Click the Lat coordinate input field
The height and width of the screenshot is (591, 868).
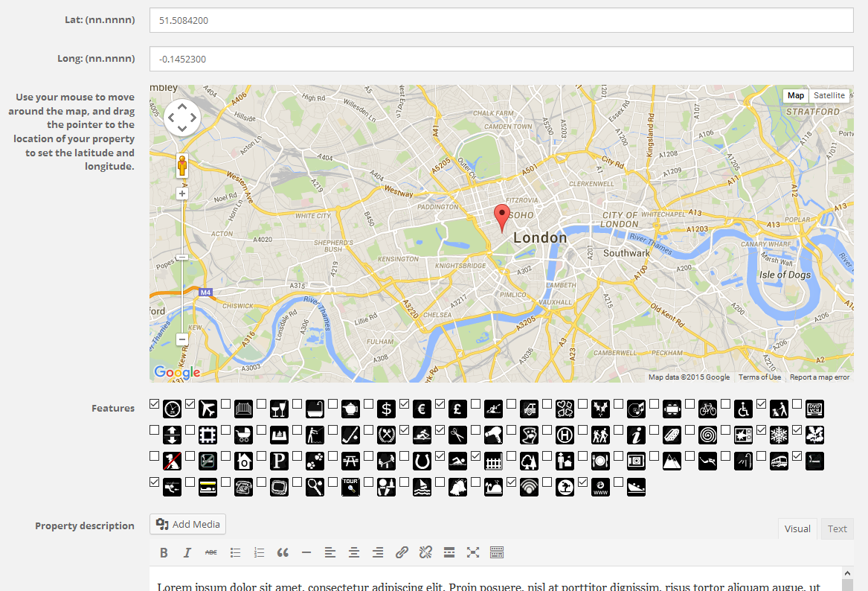point(501,21)
